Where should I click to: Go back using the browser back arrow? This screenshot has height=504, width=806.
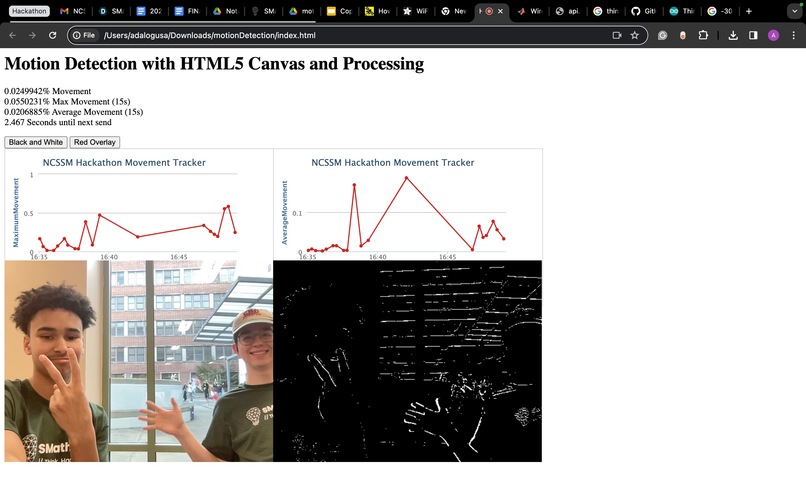(x=12, y=35)
